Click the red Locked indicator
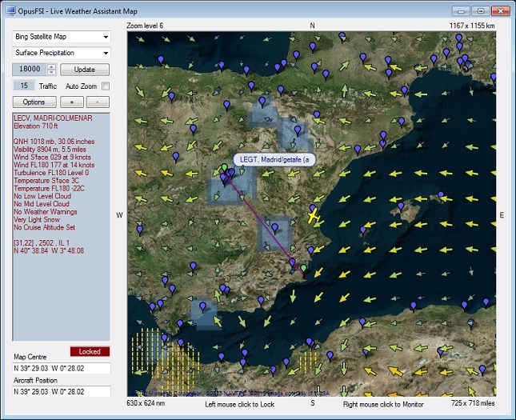 [90, 351]
